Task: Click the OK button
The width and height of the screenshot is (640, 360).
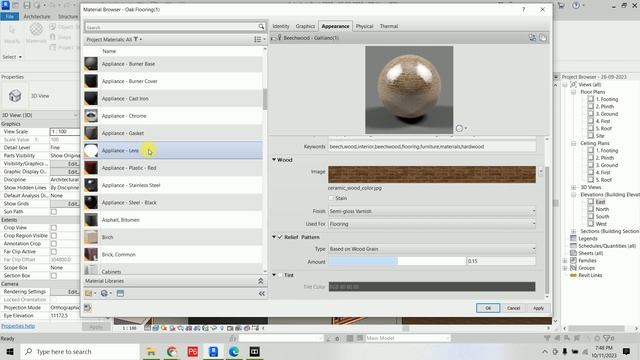Action: [x=488, y=308]
